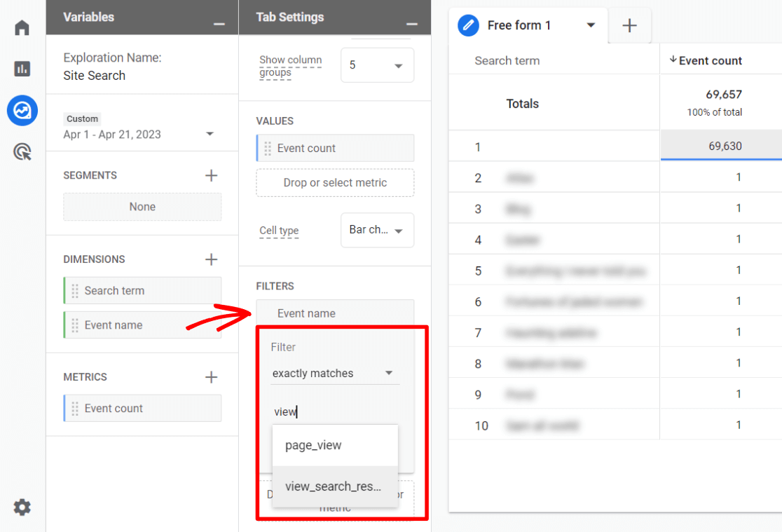Open the Home icon in left sidebar

pos(22,28)
